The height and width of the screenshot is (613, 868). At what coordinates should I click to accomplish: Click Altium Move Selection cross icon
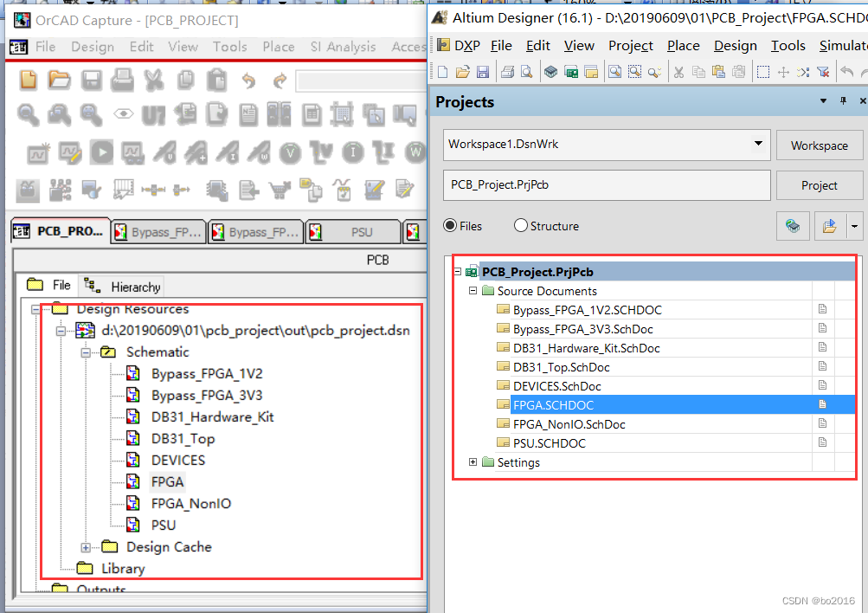click(783, 72)
